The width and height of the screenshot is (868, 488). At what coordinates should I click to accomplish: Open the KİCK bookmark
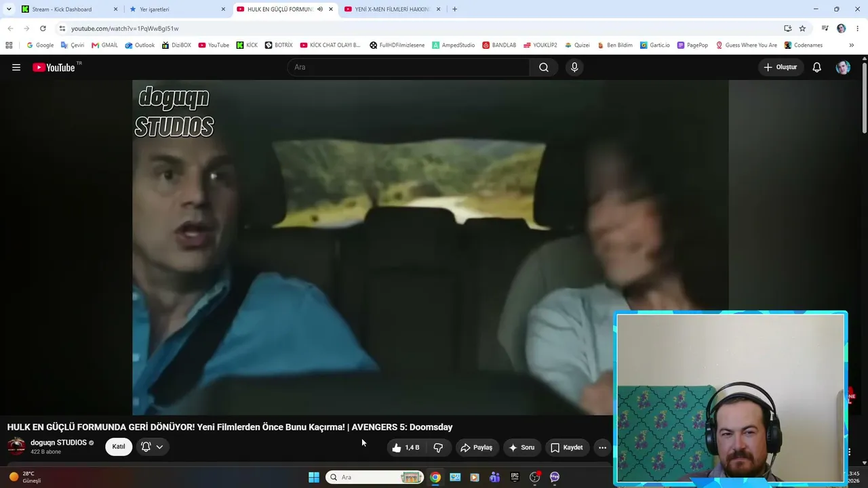pos(247,45)
